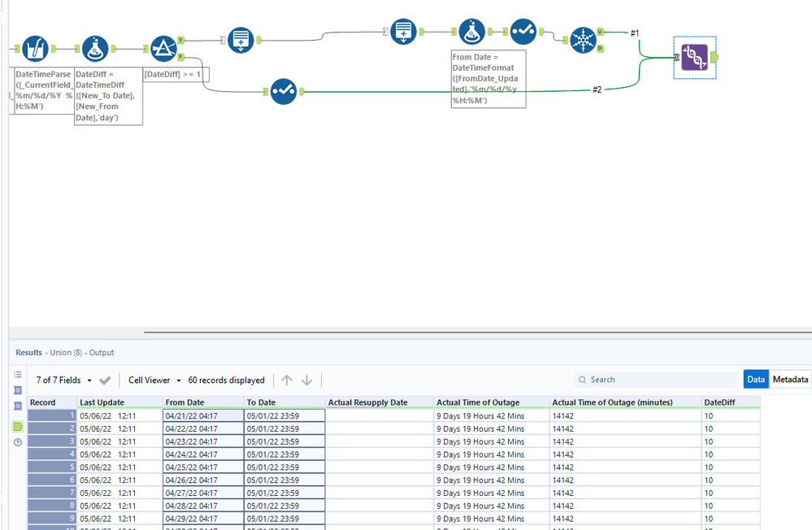Viewport: 812px width, 530px height.
Task: Select minutes cell 14142 in record 2
Action: [625, 428]
